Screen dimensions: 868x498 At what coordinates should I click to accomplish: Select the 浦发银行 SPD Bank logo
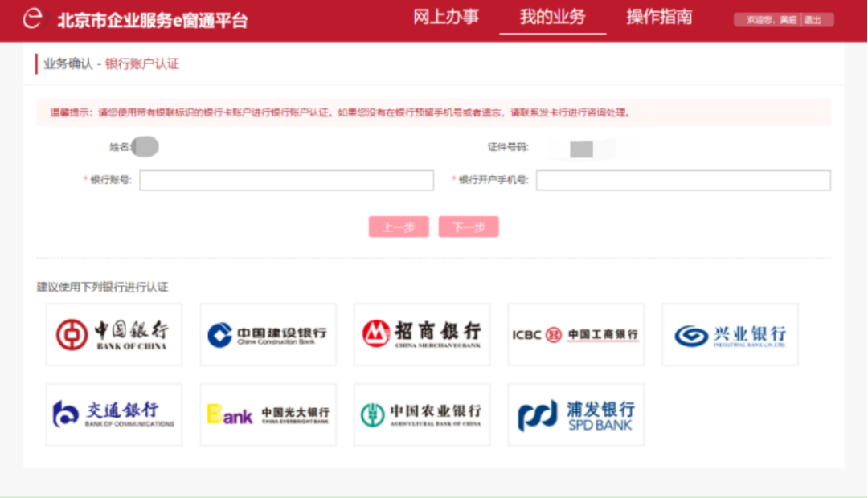(x=576, y=414)
